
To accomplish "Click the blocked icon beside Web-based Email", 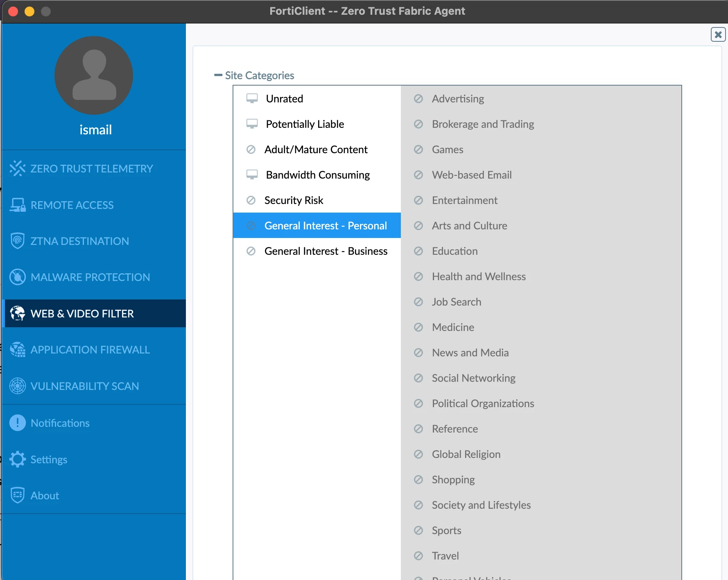I will [418, 175].
